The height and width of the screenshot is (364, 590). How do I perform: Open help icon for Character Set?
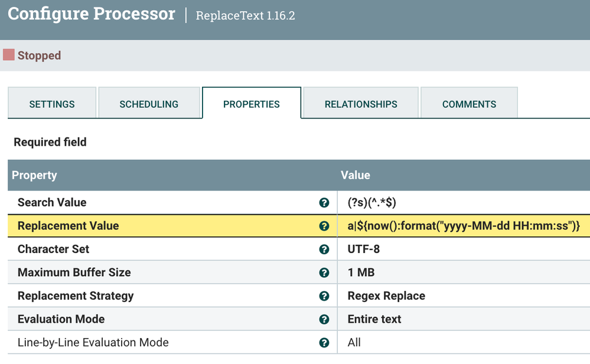(x=324, y=250)
